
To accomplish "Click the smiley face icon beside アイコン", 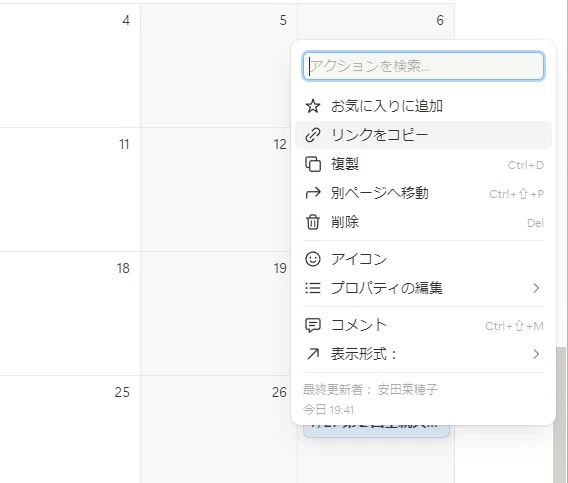I will click(313, 259).
